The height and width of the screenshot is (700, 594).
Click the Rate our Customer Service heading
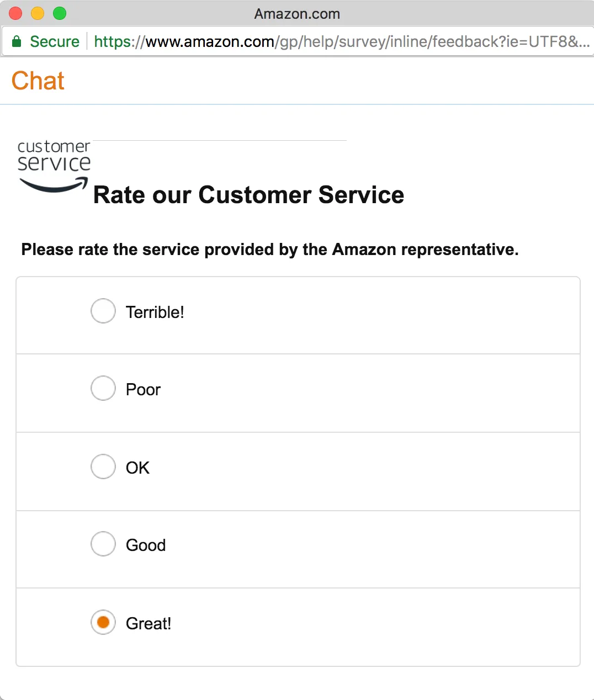[x=248, y=195]
